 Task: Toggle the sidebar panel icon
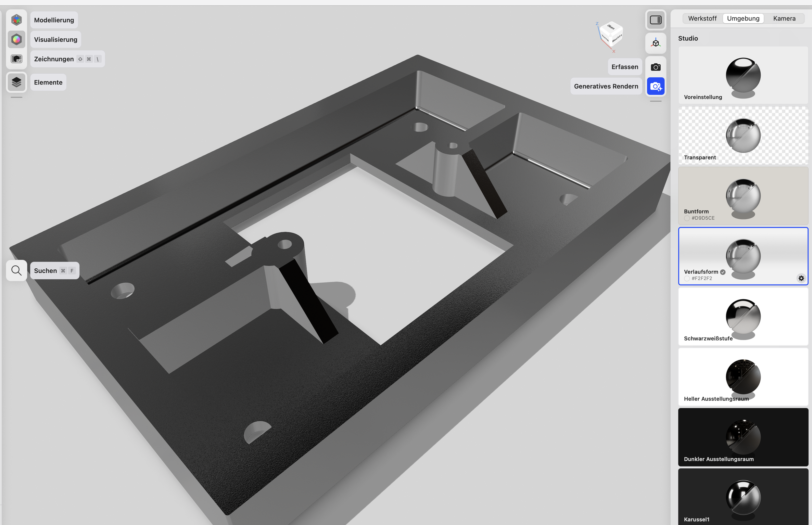point(655,20)
